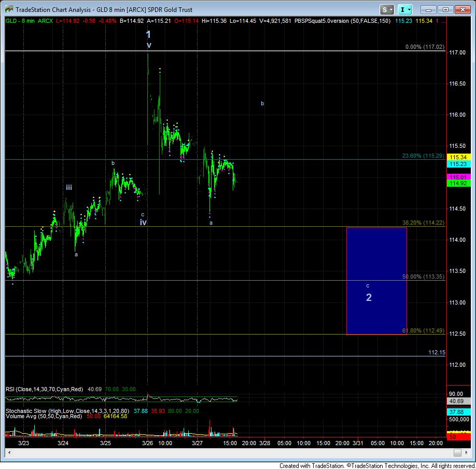Maximize the Chart Analysis window
The height and width of the screenshot is (469, 476).
coord(445,10)
